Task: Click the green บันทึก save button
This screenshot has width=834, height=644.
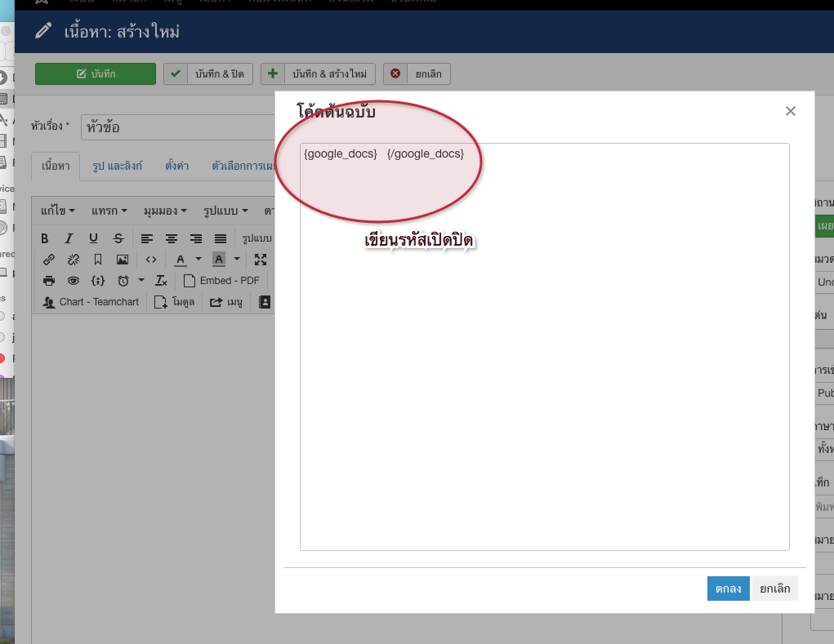Action: tap(96, 73)
